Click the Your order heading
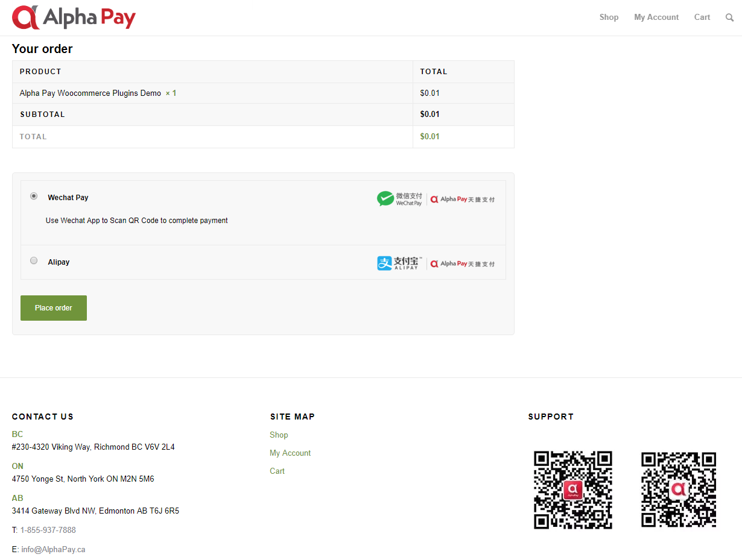The height and width of the screenshot is (560, 742). coord(42,49)
